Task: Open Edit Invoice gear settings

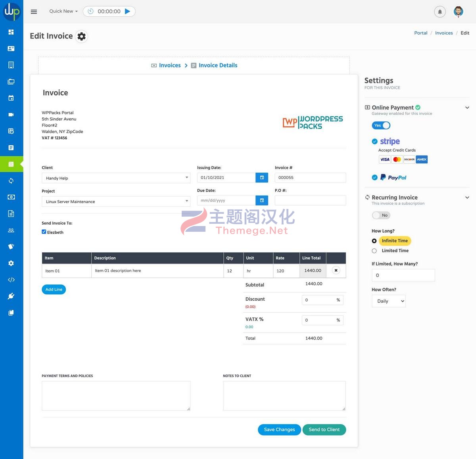Action: pyautogui.click(x=81, y=36)
